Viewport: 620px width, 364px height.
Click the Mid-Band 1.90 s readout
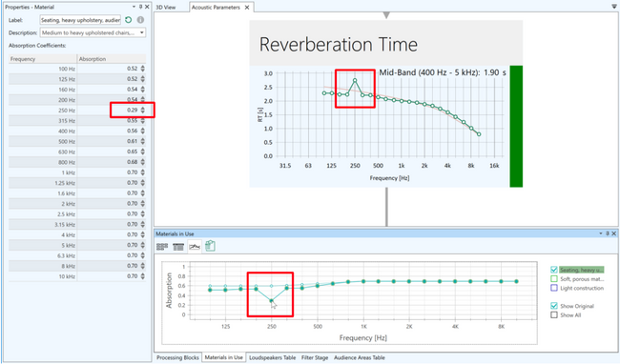(443, 72)
